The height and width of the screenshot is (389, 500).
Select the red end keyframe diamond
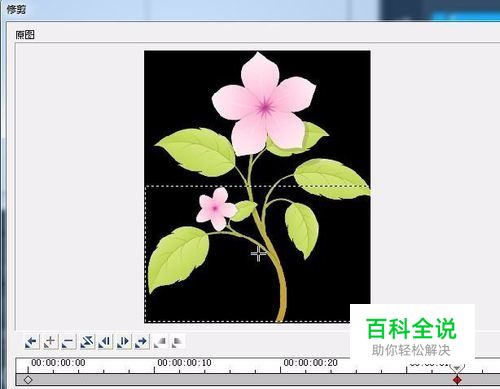tap(457, 380)
